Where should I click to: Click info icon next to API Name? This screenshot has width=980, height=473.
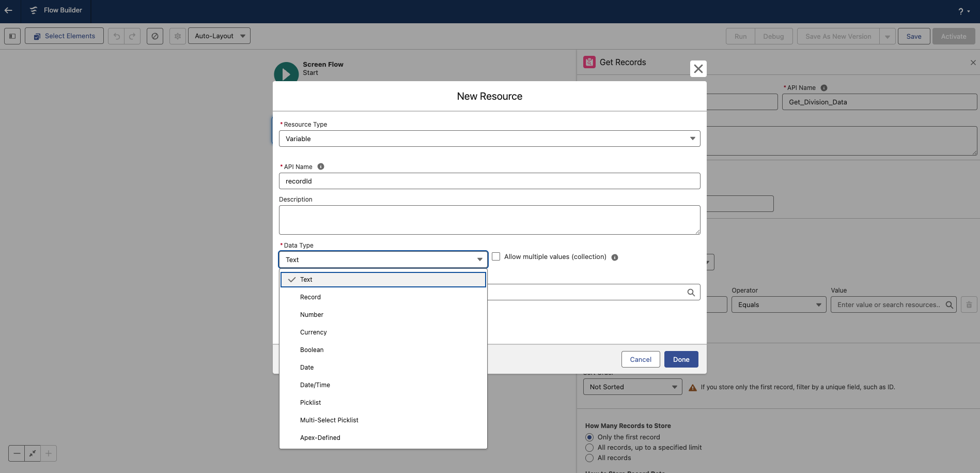point(321,166)
